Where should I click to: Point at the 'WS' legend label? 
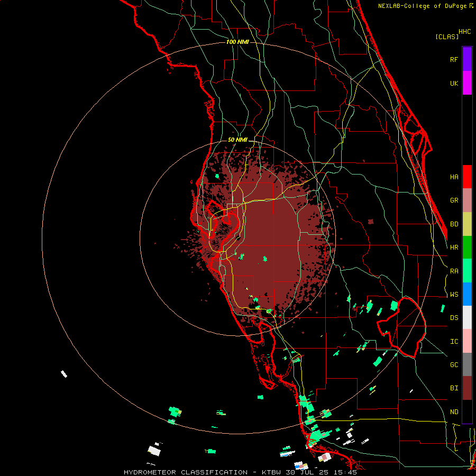coord(454,295)
